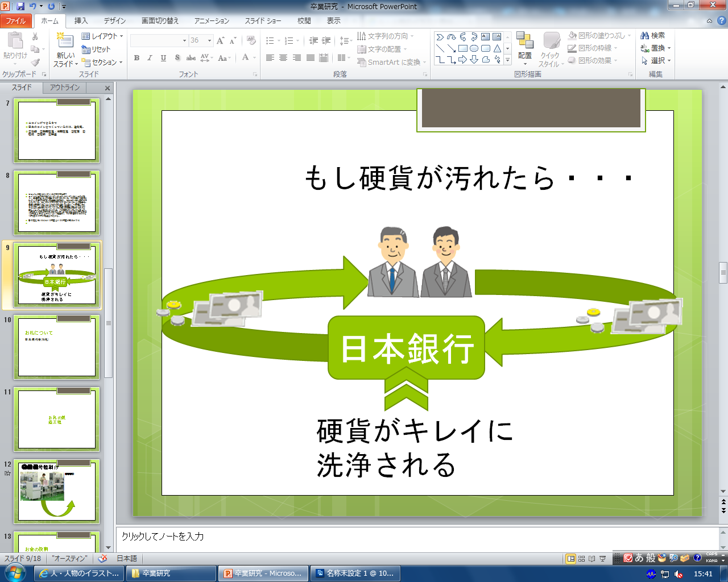Justify text alignment toggle

pyautogui.click(x=311, y=58)
